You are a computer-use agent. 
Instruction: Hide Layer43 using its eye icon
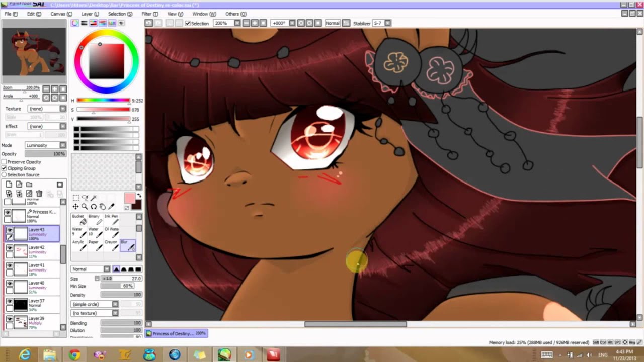(x=9, y=230)
